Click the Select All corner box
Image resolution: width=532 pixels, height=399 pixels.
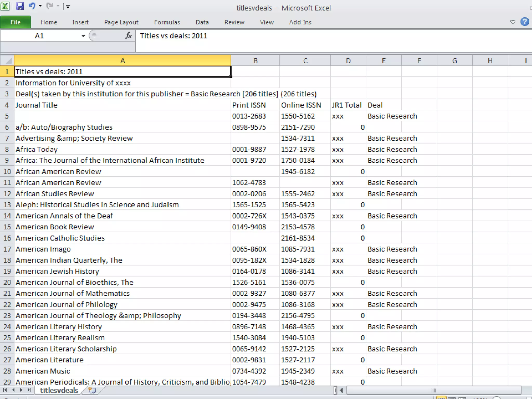[x=8, y=61]
